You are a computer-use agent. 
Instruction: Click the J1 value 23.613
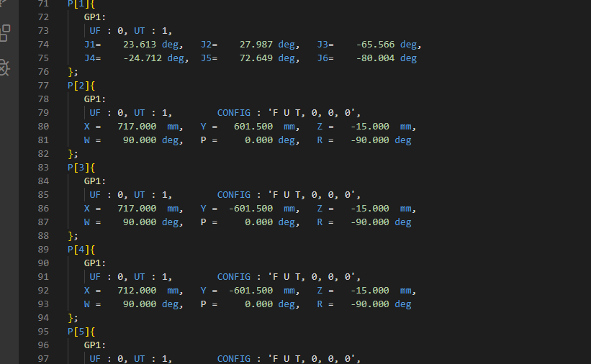point(140,45)
